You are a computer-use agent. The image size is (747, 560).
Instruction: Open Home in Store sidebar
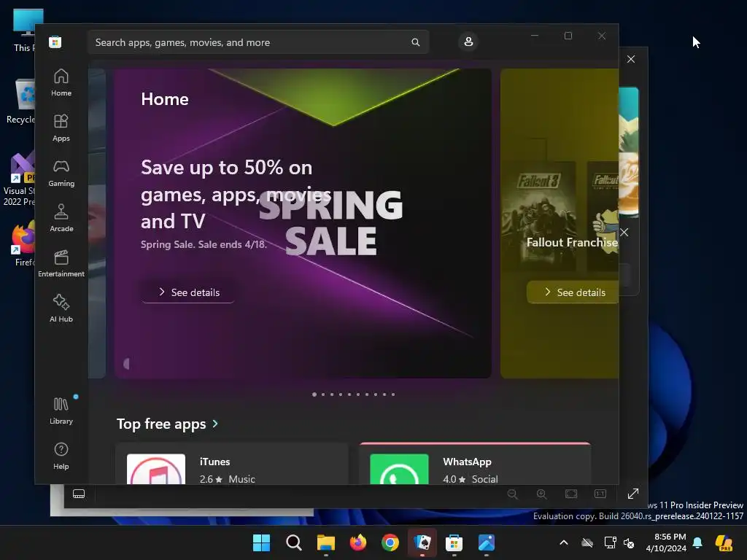coord(61,82)
